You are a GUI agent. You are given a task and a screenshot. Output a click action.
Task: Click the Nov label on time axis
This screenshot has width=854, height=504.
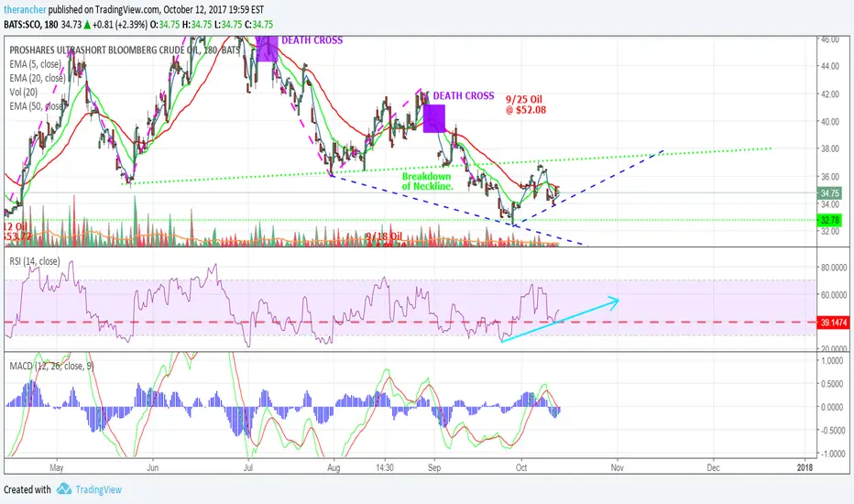coord(617,467)
